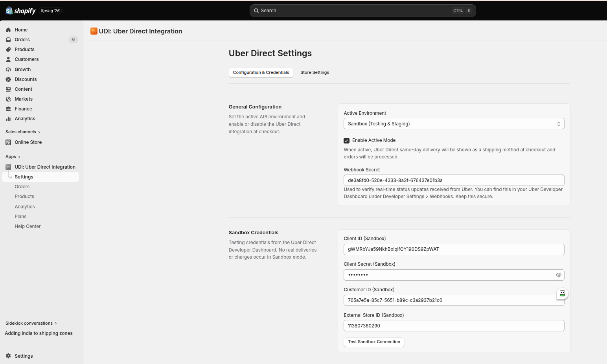607x364 pixels.
Task: Click the Growth gauge icon
Action: point(8,70)
